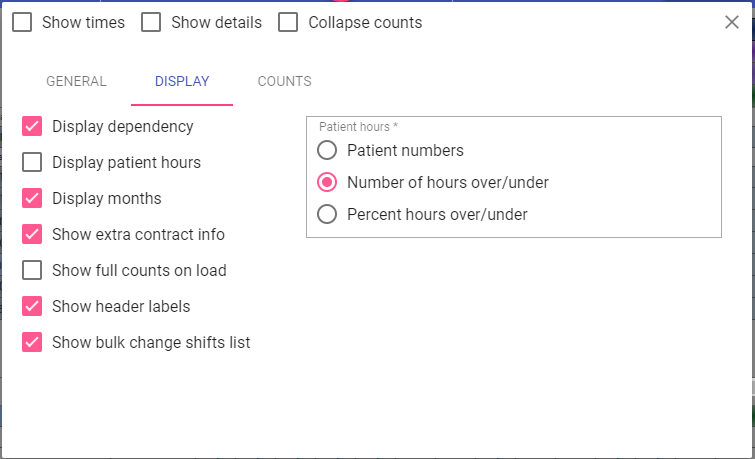Switch to the General tab

click(x=76, y=82)
